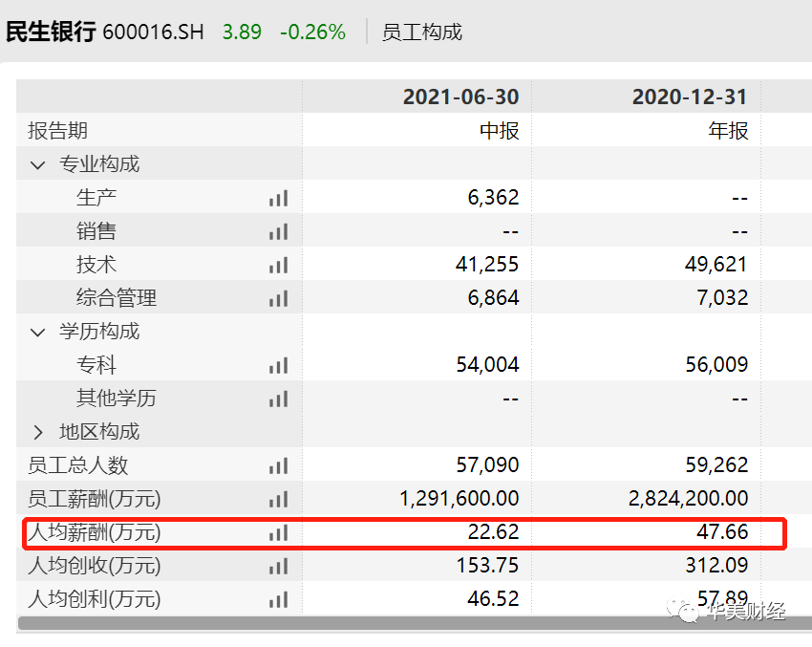Viewport: 812px width, 647px height.
Task: Click the 中报 report type cell
Action: (500, 131)
